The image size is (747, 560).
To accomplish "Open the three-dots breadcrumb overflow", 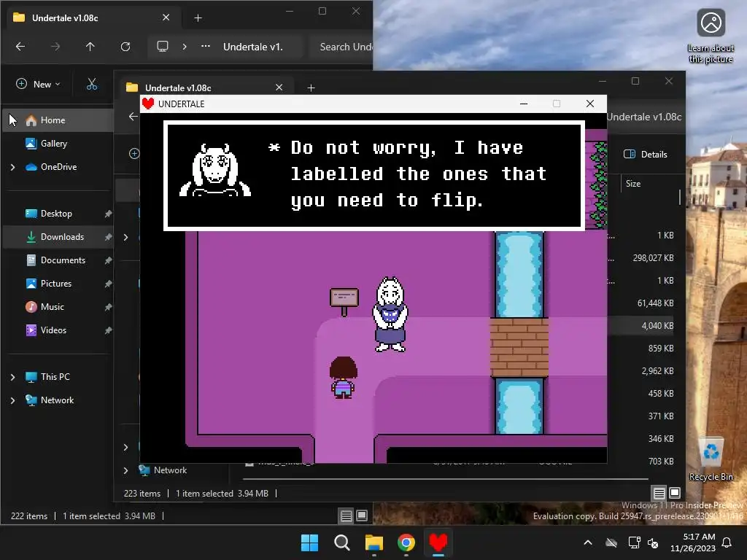I will point(205,46).
